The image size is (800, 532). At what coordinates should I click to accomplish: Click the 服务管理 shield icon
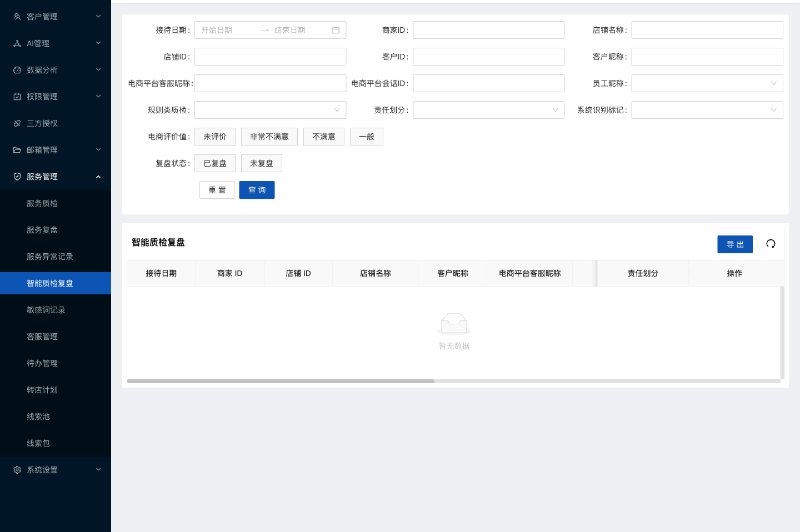17,177
